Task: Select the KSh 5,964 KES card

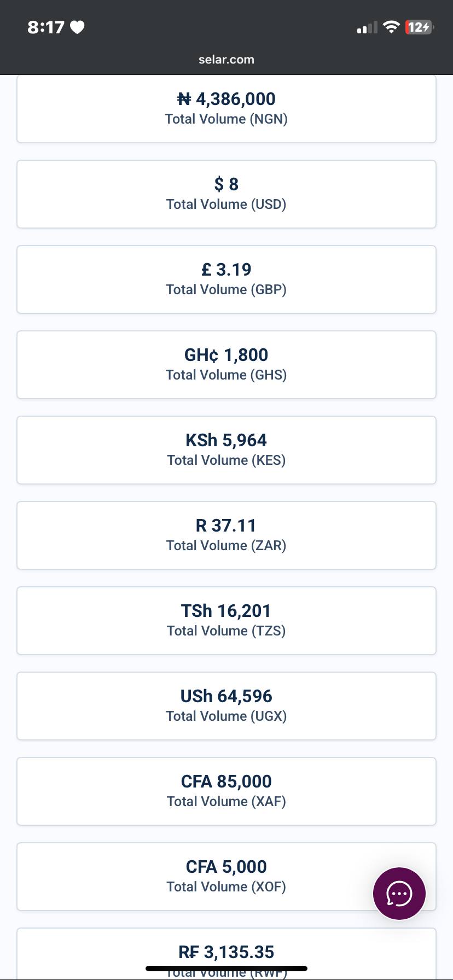Action: (x=226, y=450)
